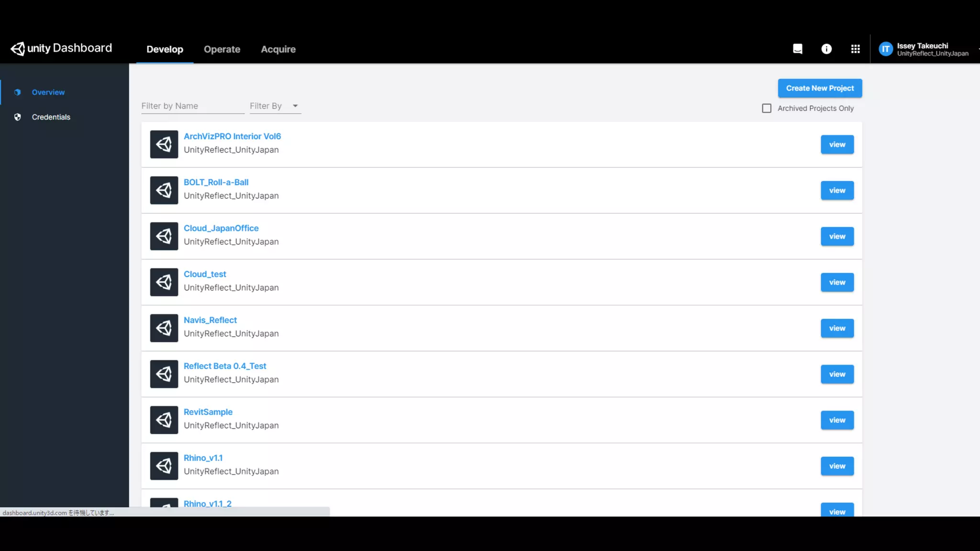Screen dimensions: 980x551
Task: Open the messages inbox icon
Action: (x=797, y=49)
